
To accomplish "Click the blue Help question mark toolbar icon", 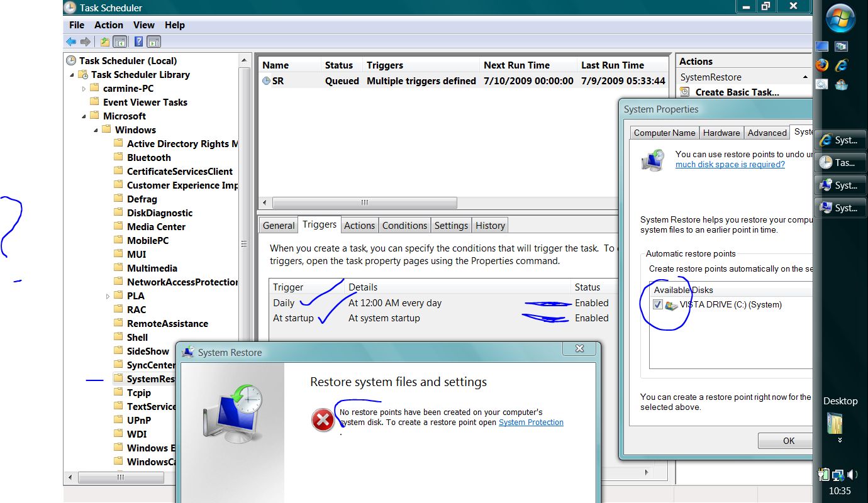I will 138,42.
